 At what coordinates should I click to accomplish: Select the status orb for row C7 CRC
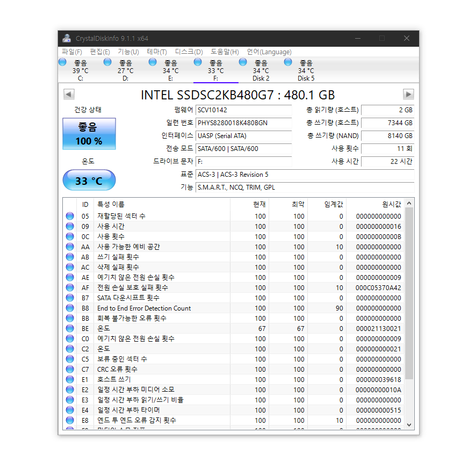[70, 369]
